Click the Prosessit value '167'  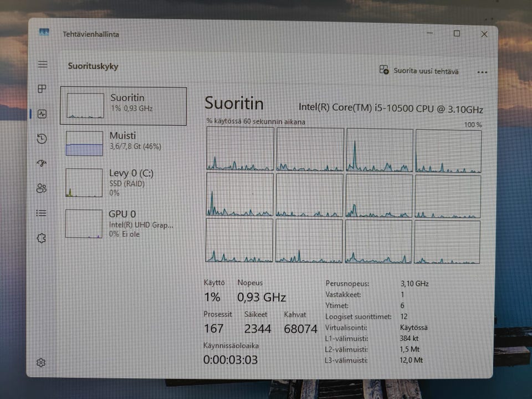point(213,329)
